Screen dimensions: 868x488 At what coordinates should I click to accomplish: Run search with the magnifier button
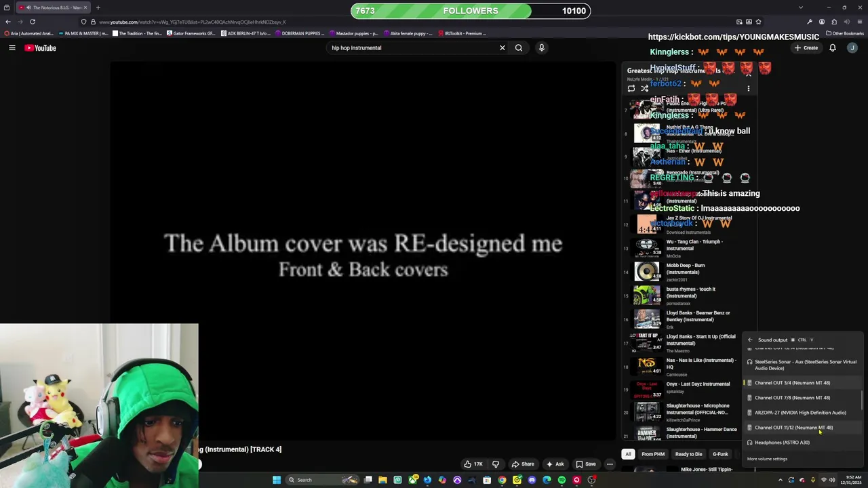(x=519, y=47)
